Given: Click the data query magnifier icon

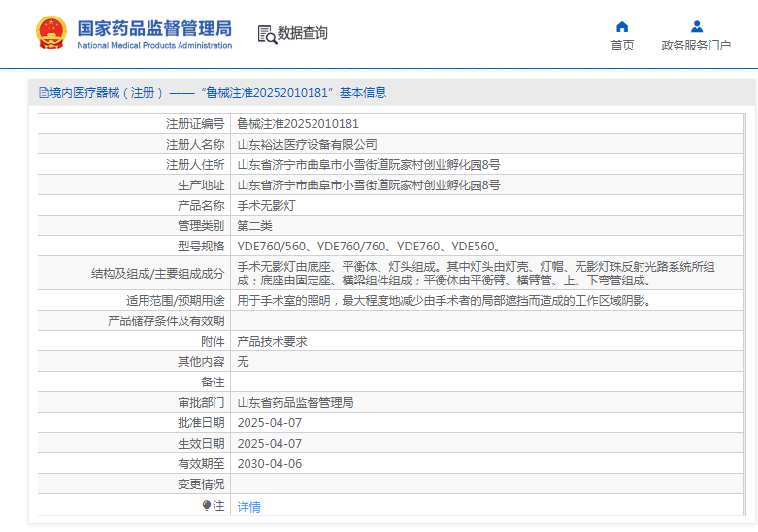Looking at the screenshot, I should (267, 34).
